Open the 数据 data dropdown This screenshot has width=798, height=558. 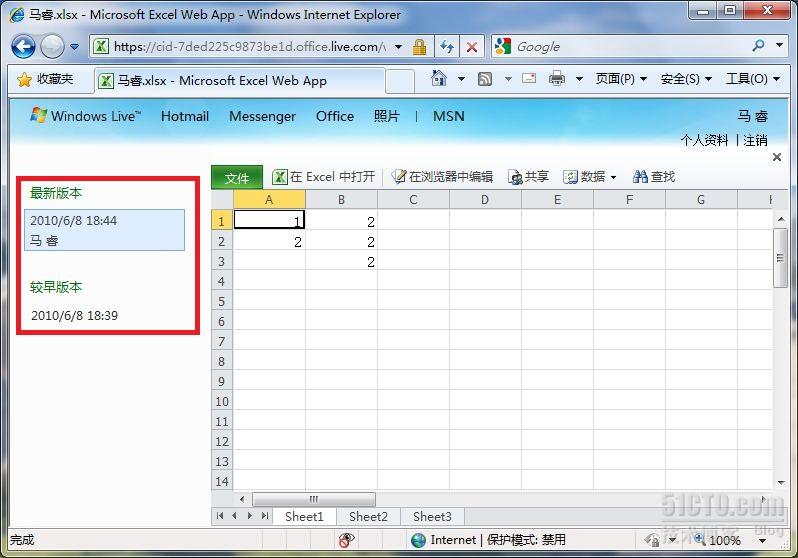coord(590,177)
